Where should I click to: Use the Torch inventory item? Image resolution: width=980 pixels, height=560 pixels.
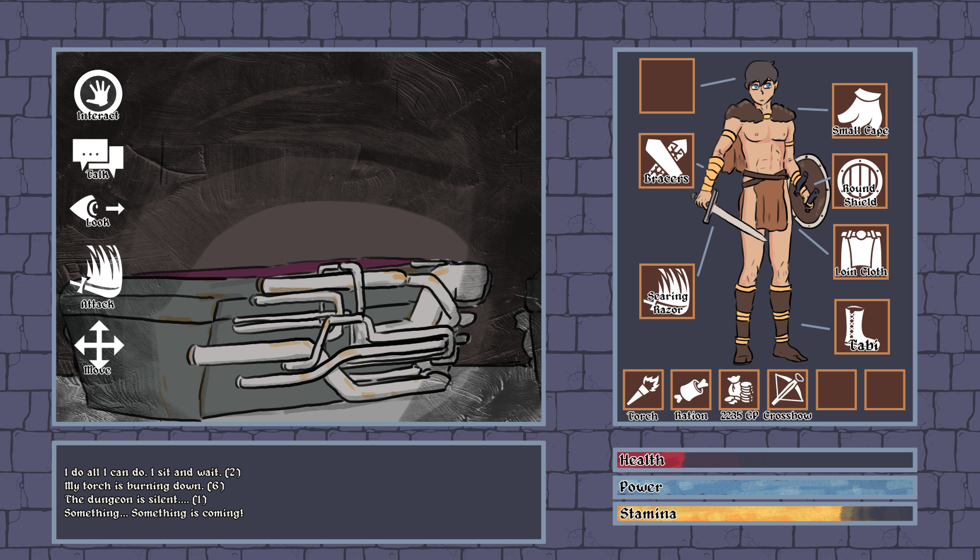[x=643, y=390]
